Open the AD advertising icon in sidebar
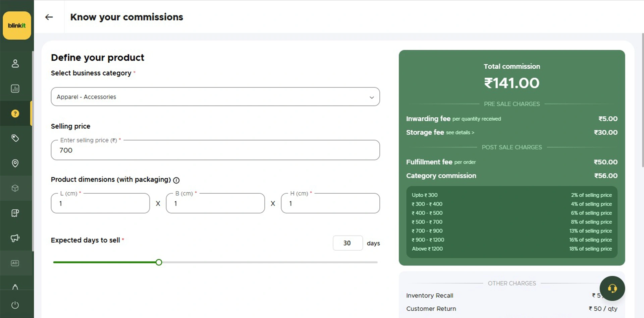 (x=15, y=263)
